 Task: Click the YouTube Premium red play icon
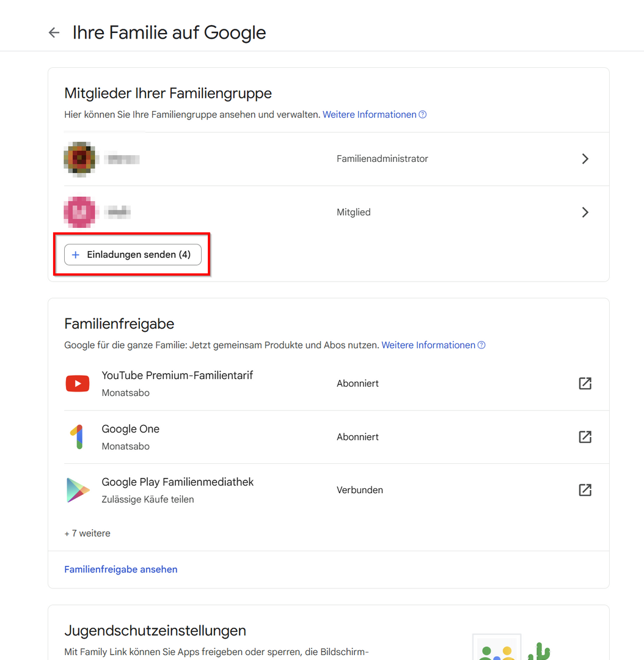[x=78, y=384]
